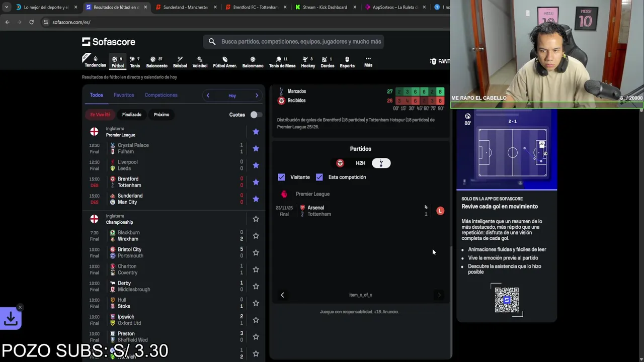Switch to the Favoritos tab

tap(124, 95)
